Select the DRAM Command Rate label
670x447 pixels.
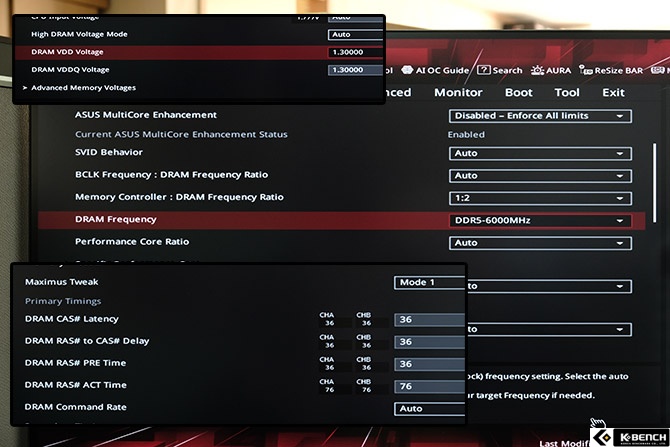pyautogui.click(x=76, y=407)
